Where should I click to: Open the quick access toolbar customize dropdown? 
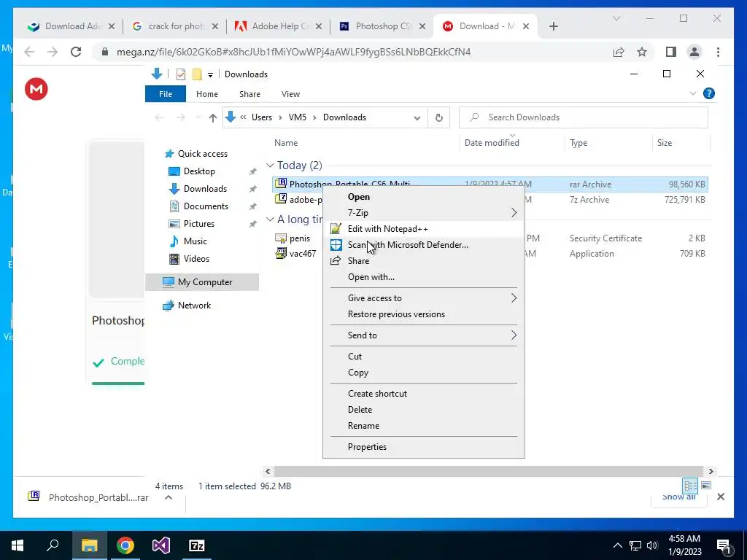point(210,75)
